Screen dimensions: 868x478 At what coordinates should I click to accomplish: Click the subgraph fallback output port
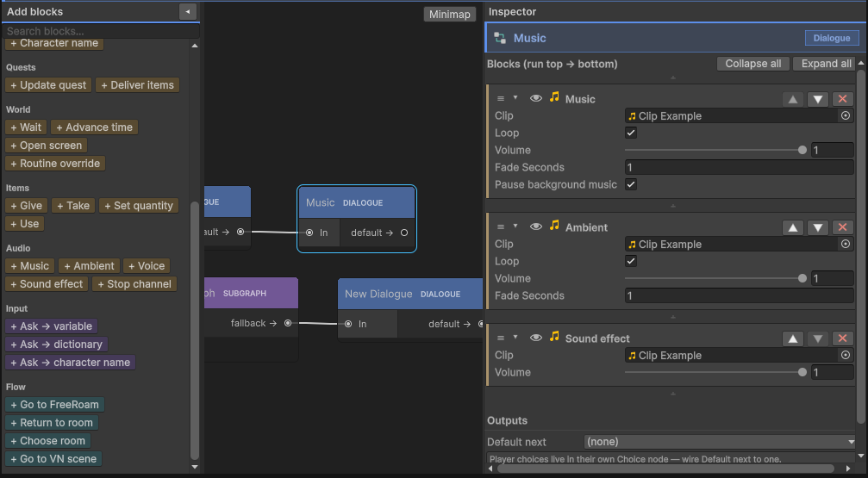point(288,323)
